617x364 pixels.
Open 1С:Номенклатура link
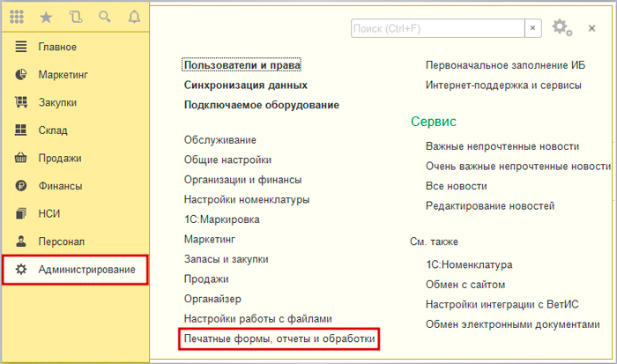click(469, 264)
